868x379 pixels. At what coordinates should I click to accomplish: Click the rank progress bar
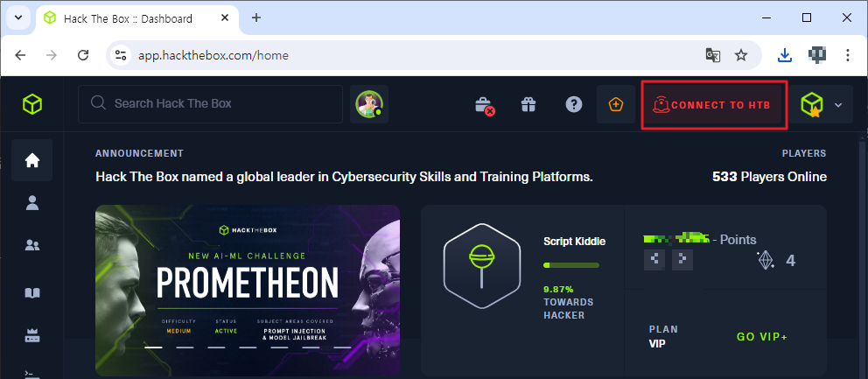point(571,265)
